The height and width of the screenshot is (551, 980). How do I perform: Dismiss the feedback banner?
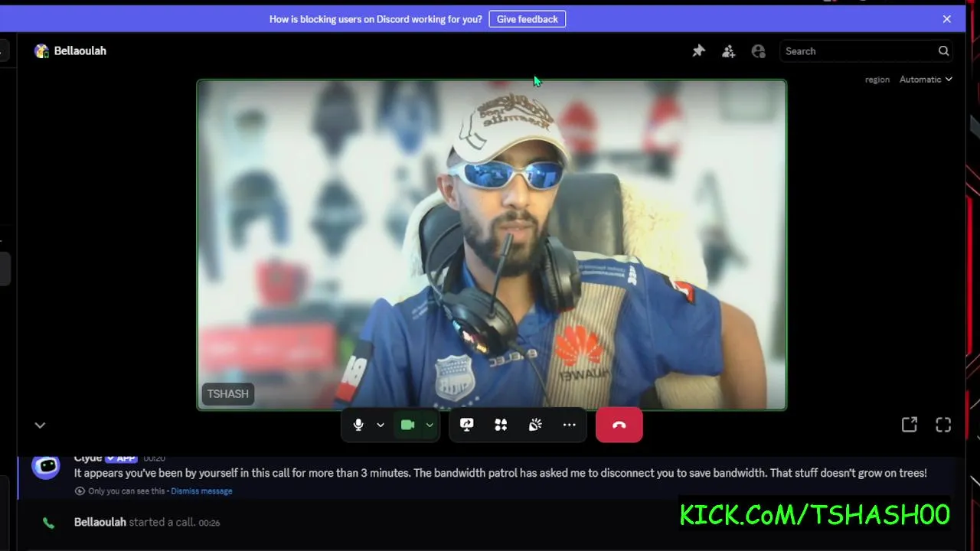coord(947,19)
